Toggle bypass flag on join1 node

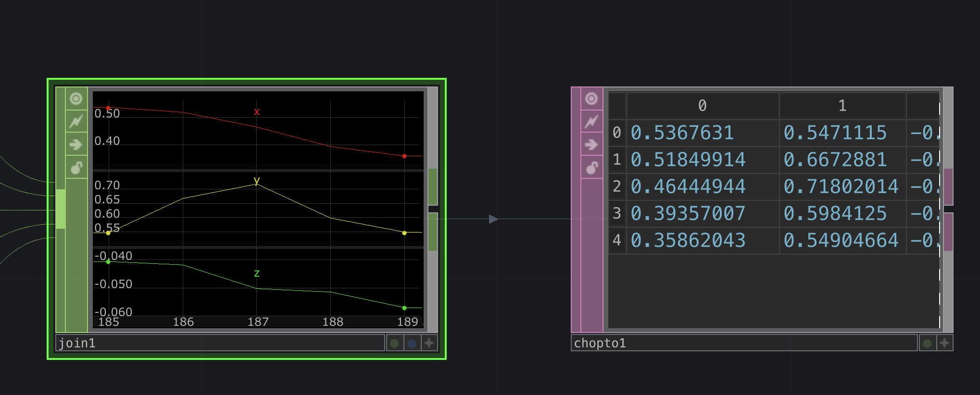pyautogui.click(x=76, y=122)
